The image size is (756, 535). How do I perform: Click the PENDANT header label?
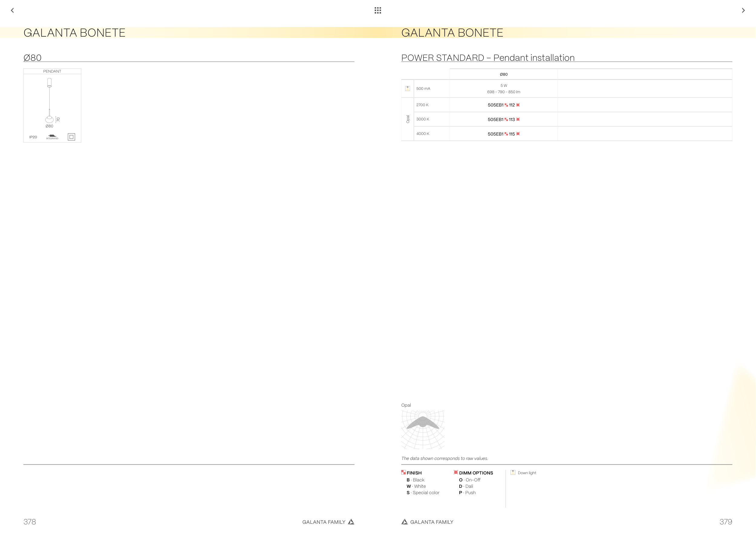pyautogui.click(x=52, y=71)
